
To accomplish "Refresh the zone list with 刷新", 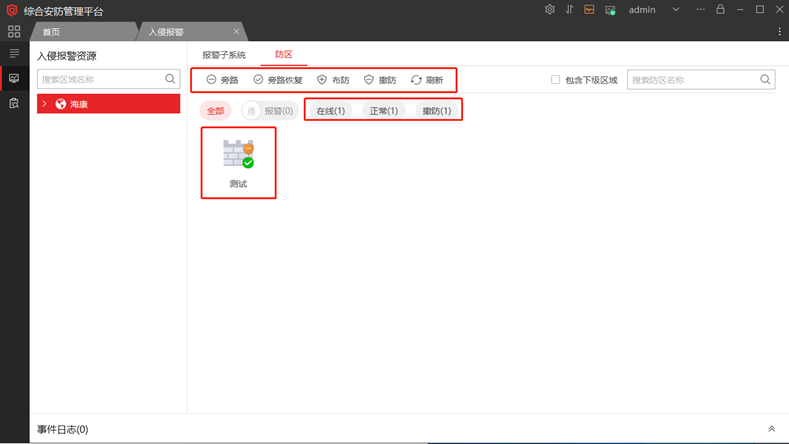I will pos(427,80).
